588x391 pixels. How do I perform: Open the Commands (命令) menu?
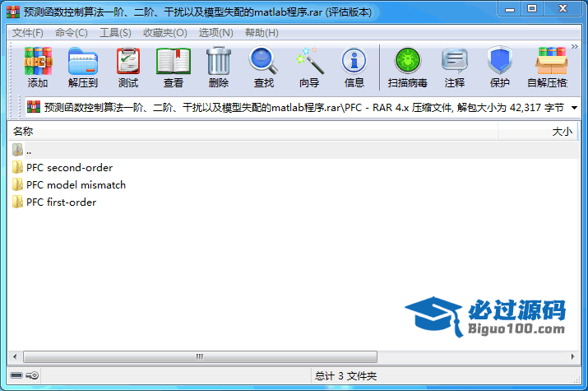point(72,33)
